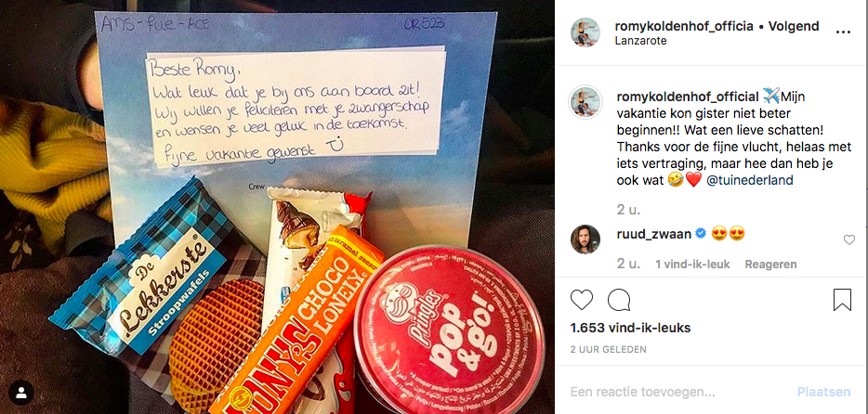Image resolution: width=868 pixels, height=414 pixels.
Task: Open the three-dot more options menu
Action: 843,32
